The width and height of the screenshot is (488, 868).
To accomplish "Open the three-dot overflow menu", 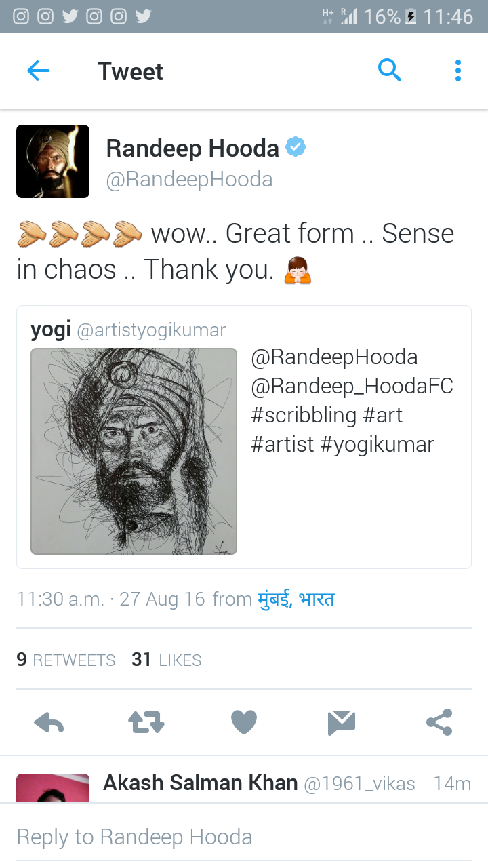I will (x=458, y=71).
